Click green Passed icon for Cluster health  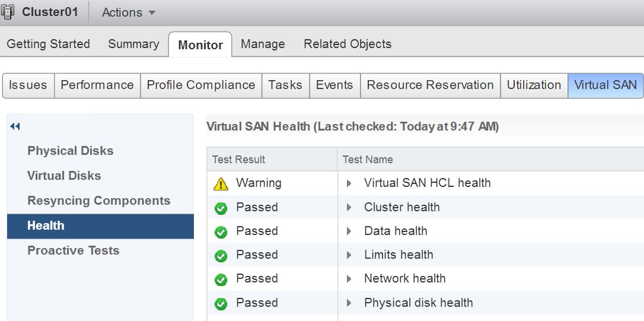(x=221, y=209)
